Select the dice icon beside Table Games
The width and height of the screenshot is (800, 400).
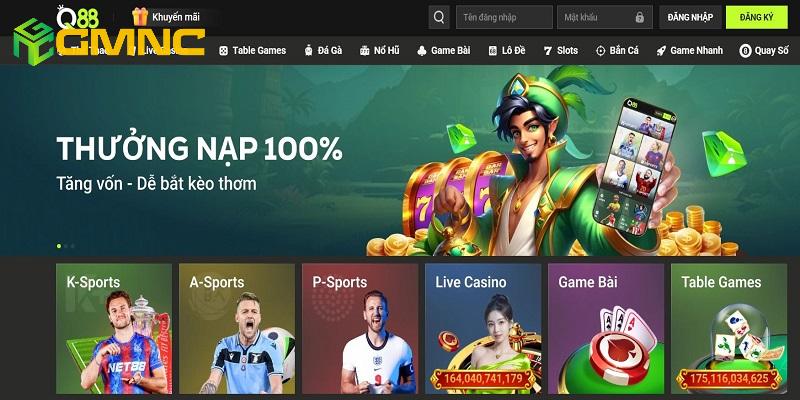click(223, 51)
